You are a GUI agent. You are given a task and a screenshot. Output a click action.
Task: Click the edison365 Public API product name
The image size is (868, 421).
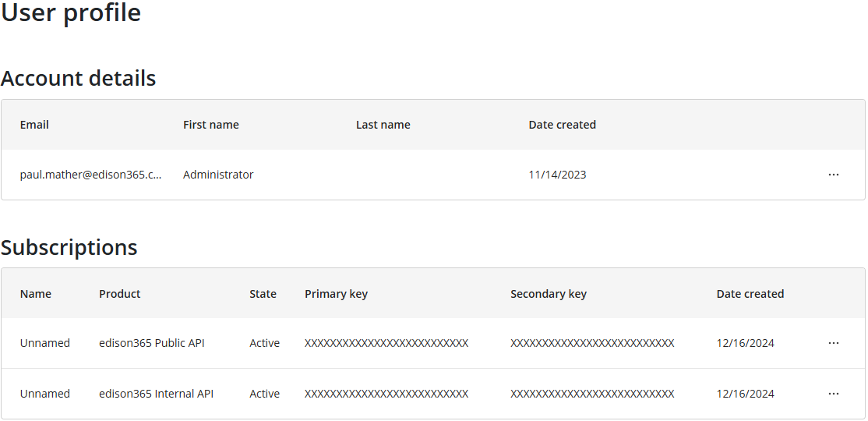point(152,343)
